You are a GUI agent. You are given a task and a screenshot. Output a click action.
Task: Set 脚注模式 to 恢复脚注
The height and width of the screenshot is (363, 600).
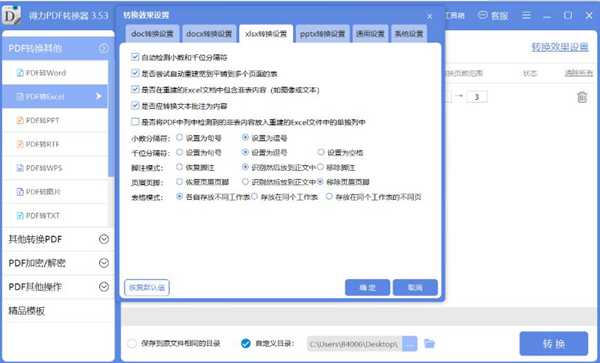[x=179, y=167]
